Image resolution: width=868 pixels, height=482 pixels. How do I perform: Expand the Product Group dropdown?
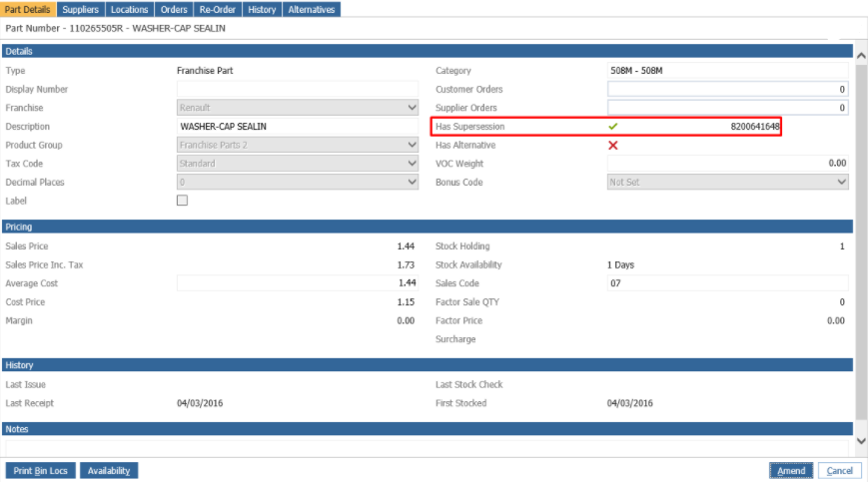pyautogui.click(x=298, y=145)
